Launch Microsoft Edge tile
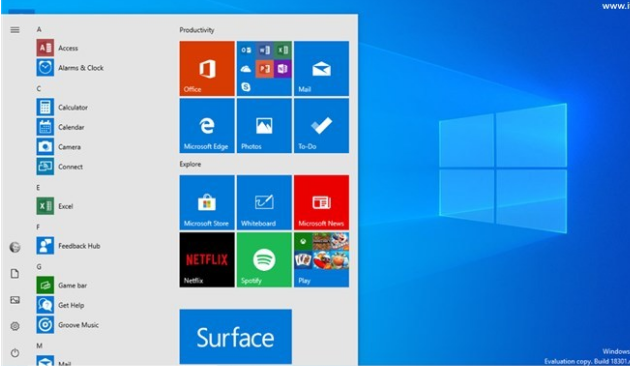 point(207,126)
